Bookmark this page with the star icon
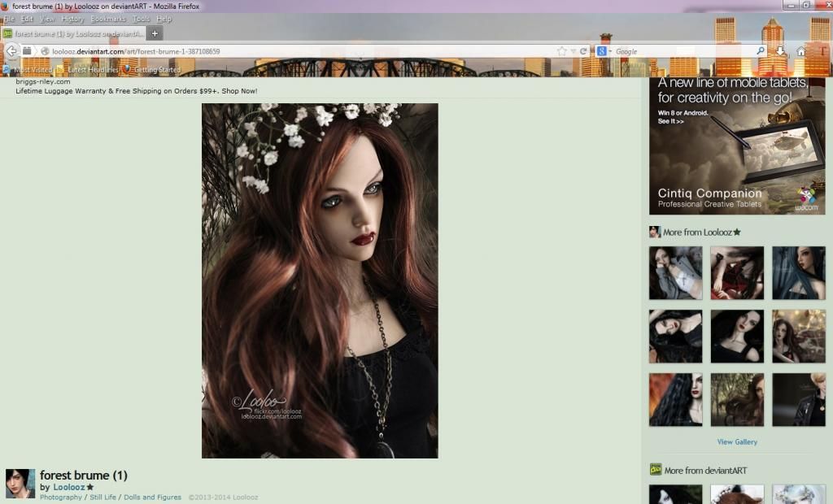 tap(562, 51)
